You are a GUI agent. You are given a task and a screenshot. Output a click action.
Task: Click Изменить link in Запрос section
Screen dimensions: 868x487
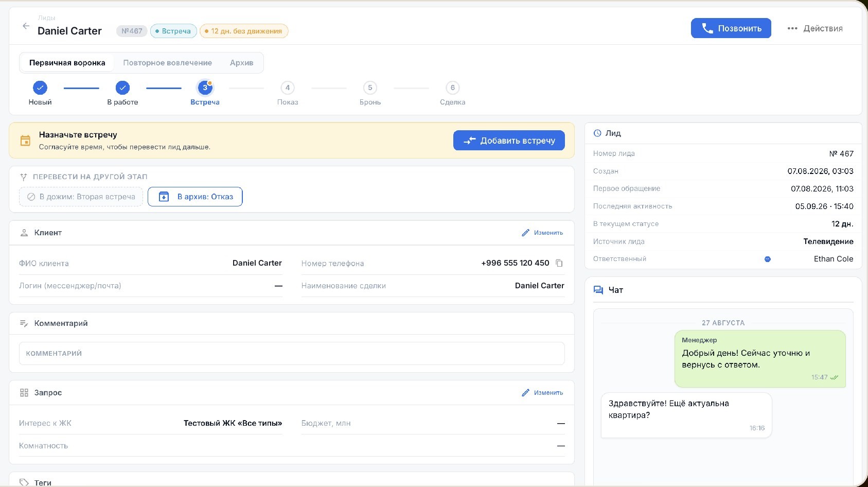click(x=548, y=393)
